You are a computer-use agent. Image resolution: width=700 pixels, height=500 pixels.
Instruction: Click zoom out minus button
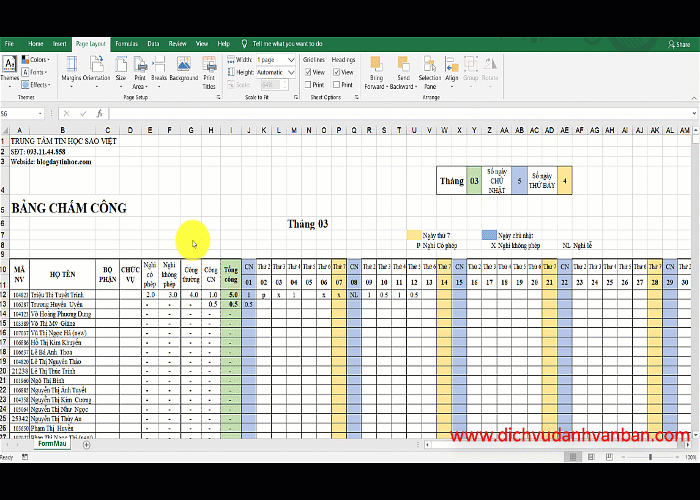coord(624,457)
